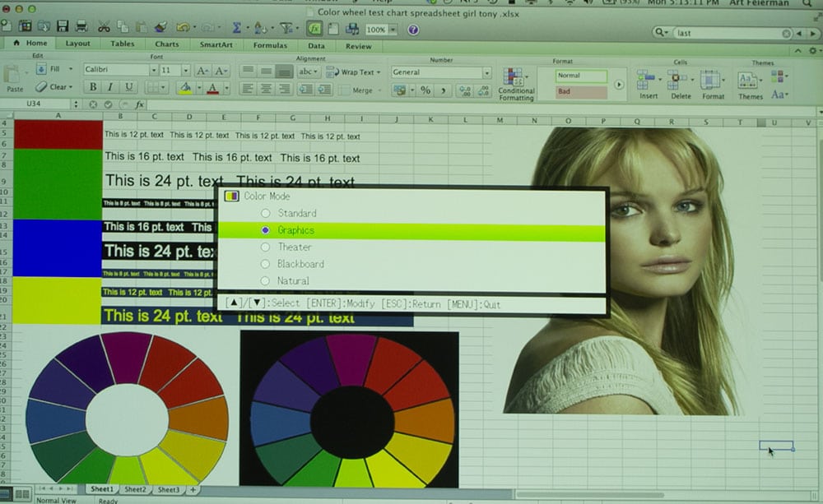Click the center text alignment icon

point(266,89)
